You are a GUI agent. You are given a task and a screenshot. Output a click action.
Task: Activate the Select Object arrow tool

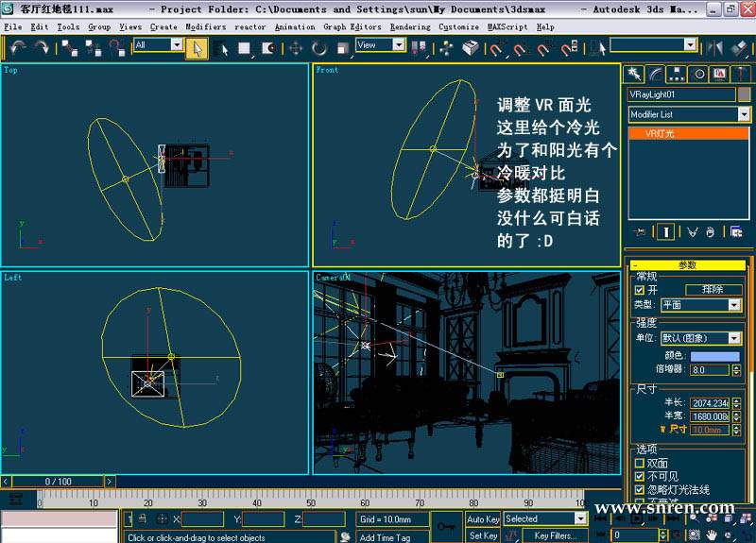pyautogui.click(x=197, y=48)
